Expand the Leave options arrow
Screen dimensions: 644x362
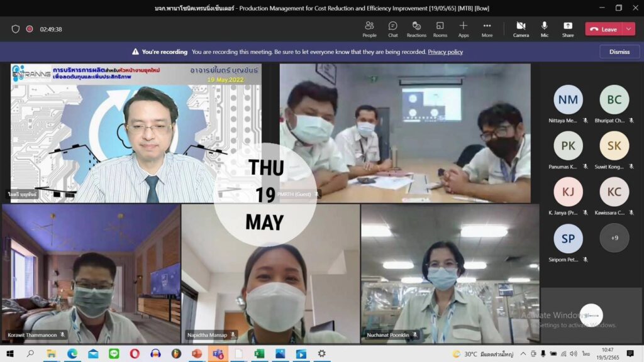629,29
